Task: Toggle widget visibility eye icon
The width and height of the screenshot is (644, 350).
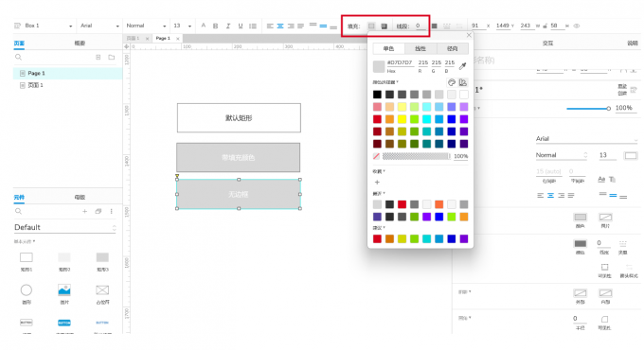Action: pyautogui.click(x=577, y=26)
